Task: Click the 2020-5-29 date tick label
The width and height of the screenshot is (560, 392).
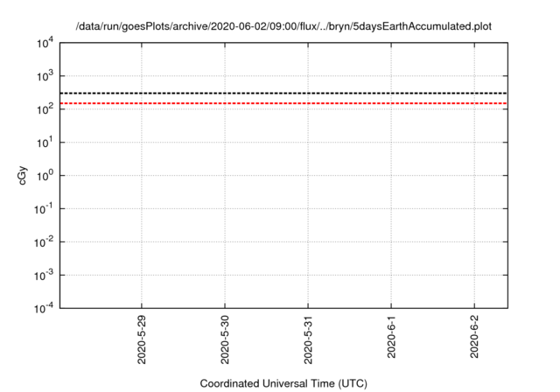Action: click(142, 339)
